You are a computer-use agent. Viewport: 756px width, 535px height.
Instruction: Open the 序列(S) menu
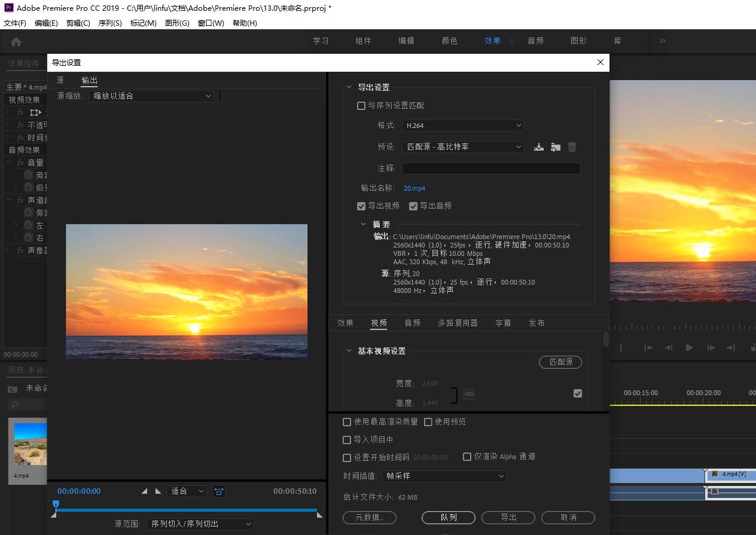tap(110, 23)
